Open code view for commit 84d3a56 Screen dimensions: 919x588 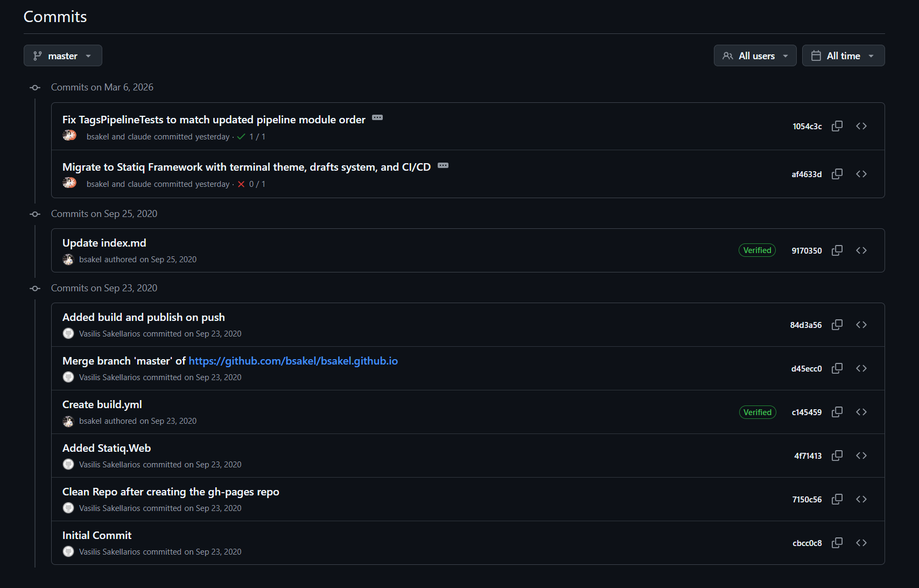point(861,324)
